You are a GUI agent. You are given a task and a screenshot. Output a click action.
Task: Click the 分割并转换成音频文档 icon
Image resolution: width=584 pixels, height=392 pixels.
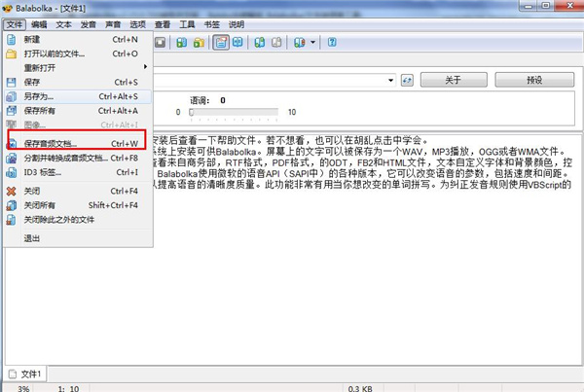[x=12, y=159]
